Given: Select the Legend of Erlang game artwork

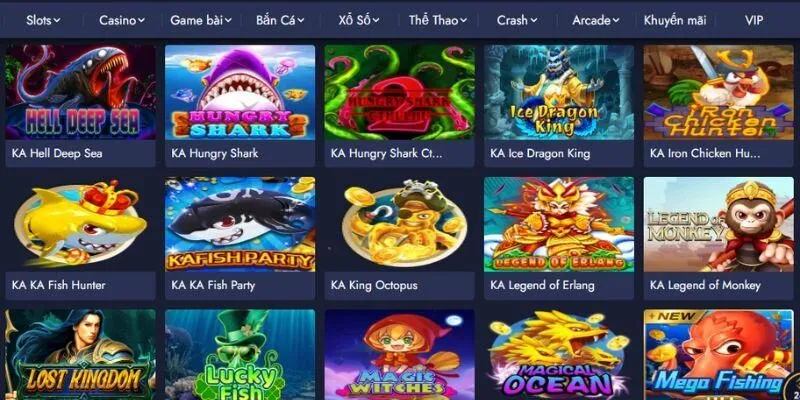Looking at the screenshot, I should pyautogui.click(x=559, y=224).
